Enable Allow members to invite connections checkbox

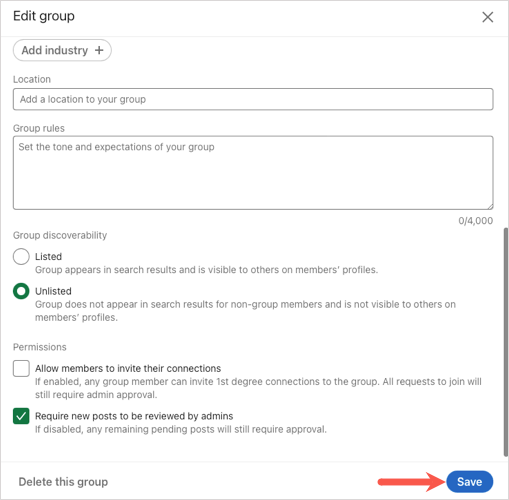(21, 368)
